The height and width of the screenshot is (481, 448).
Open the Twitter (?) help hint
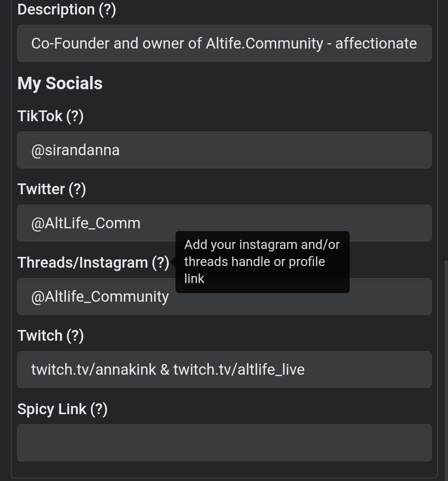(x=77, y=189)
